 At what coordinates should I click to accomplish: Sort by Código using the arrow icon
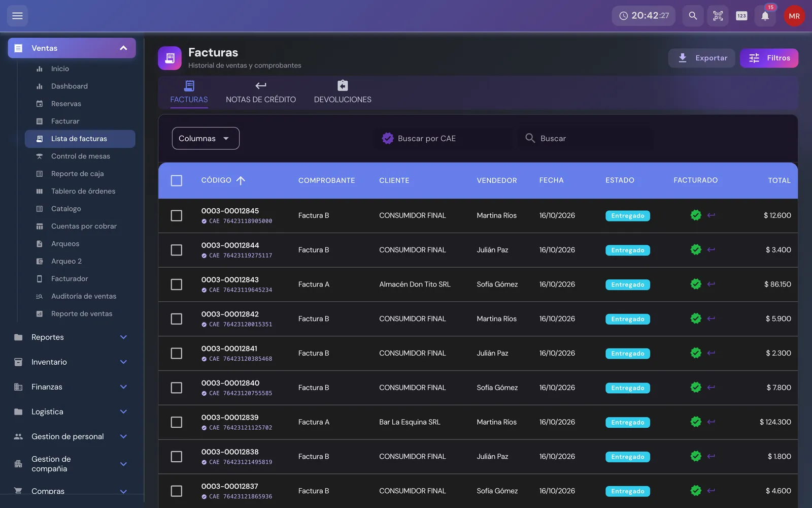[x=241, y=180]
